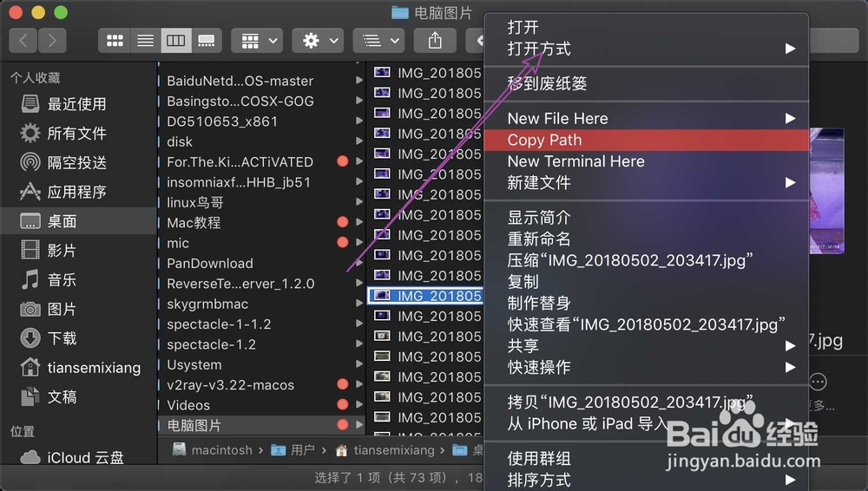Choose 复制 from the context menu
Viewport: 868px width, 491px height.
(646, 282)
